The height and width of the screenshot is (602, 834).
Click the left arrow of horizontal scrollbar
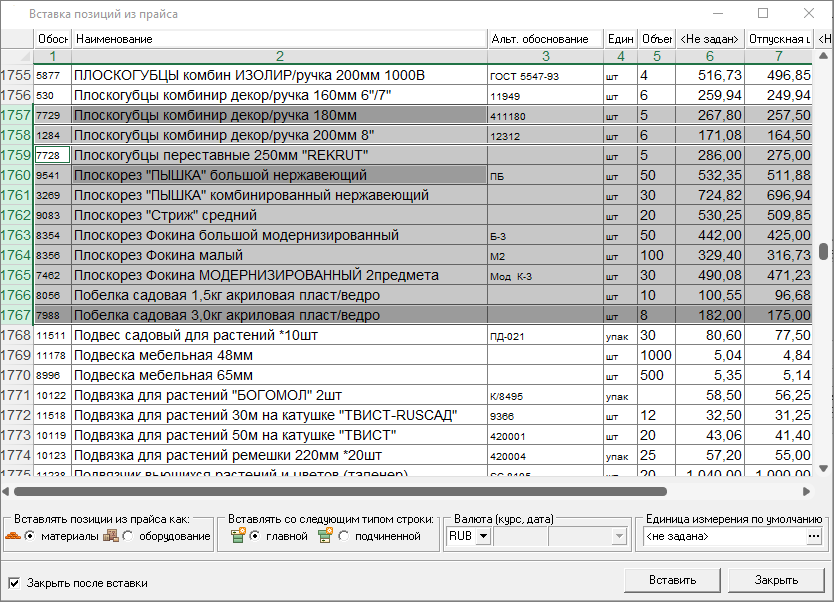pyautogui.click(x=7, y=491)
